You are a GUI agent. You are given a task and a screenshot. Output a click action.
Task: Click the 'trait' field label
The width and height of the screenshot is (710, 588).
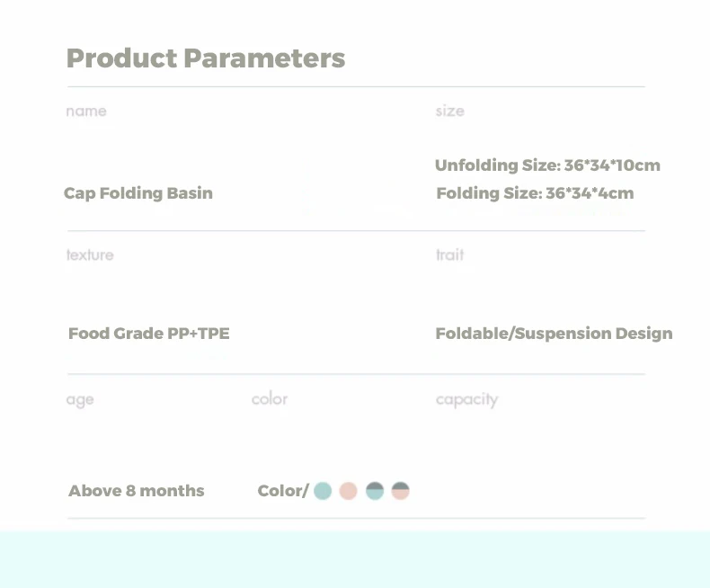(450, 255)
